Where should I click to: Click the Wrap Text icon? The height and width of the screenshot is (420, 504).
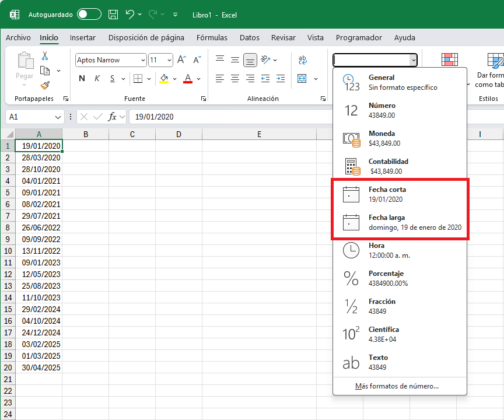point(303,60)
